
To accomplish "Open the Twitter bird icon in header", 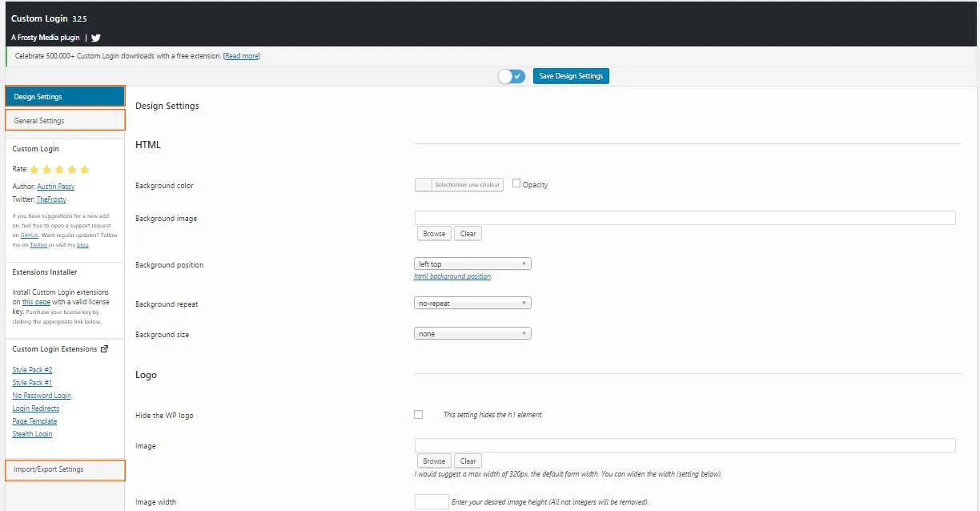I will pos(96,38).
